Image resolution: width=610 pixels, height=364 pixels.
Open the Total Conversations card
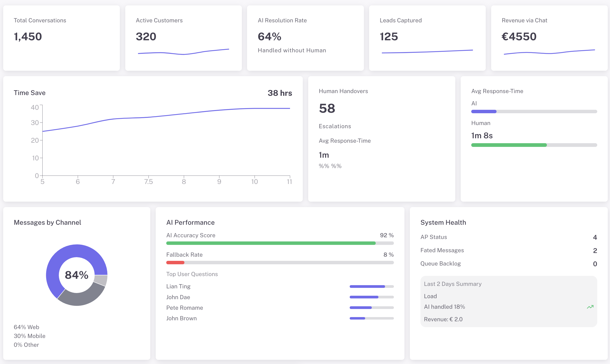pos(61,38)
